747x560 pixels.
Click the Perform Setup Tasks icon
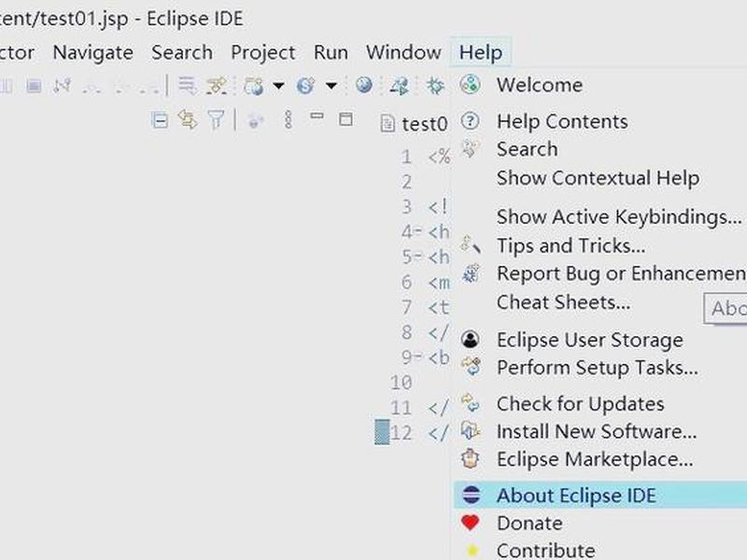[x=472, y=366]
